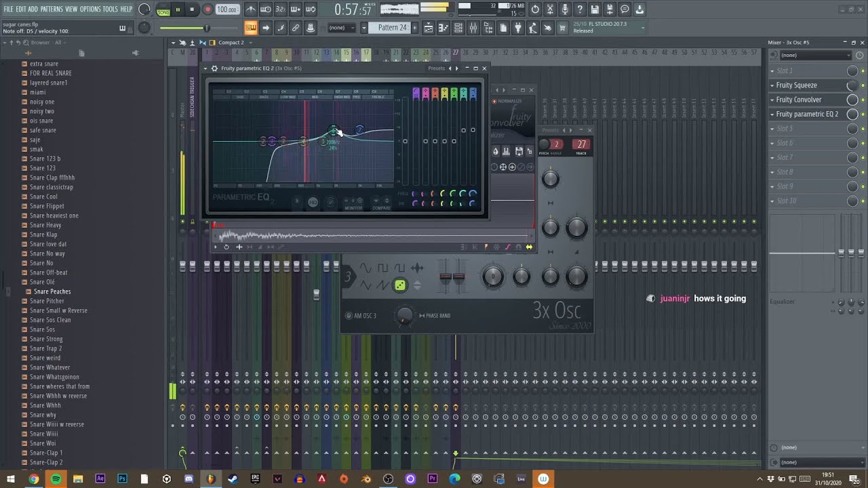Image resolution: width=868 pixels, height=488 pixels.
Task: Open the Piano roll view icon
Action: pos(443,28)
